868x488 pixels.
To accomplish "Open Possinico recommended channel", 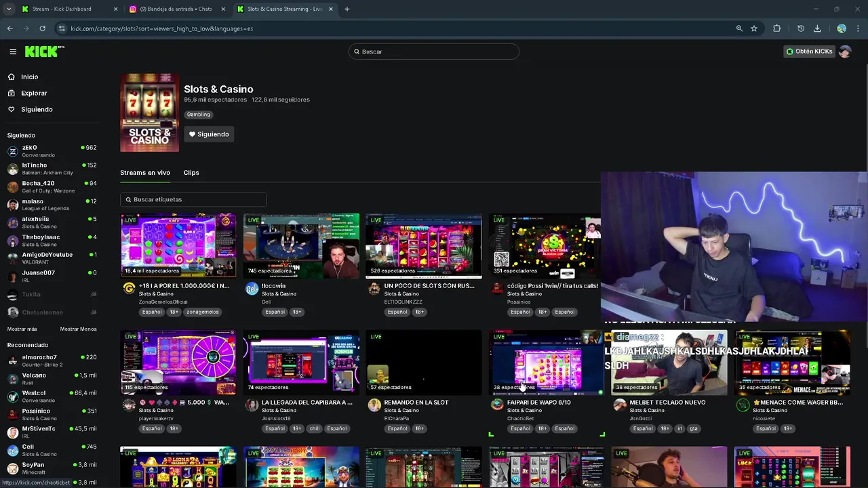I will pyautogui.click(x=52, y=414).
